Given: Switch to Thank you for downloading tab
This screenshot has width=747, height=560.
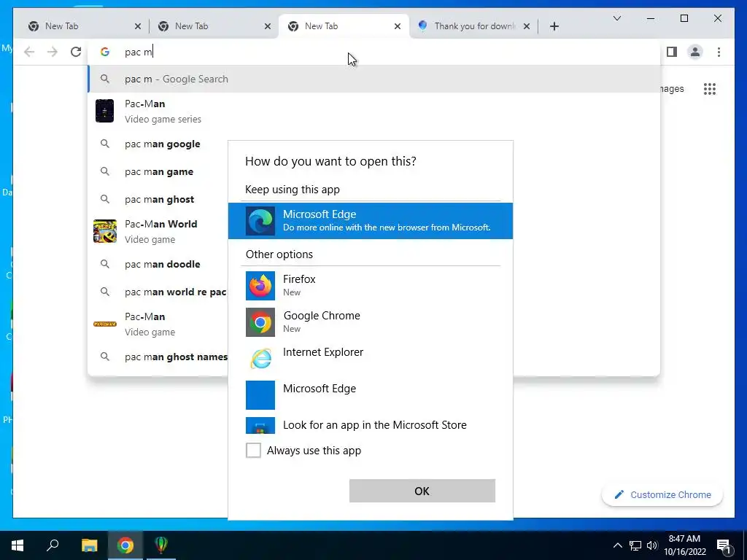Looking at the screenshot, I should [x=473, y=26].
